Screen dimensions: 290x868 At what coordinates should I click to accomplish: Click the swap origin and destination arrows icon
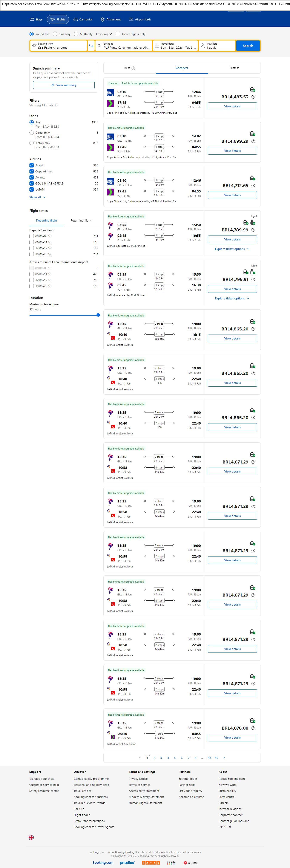point(91,46)
